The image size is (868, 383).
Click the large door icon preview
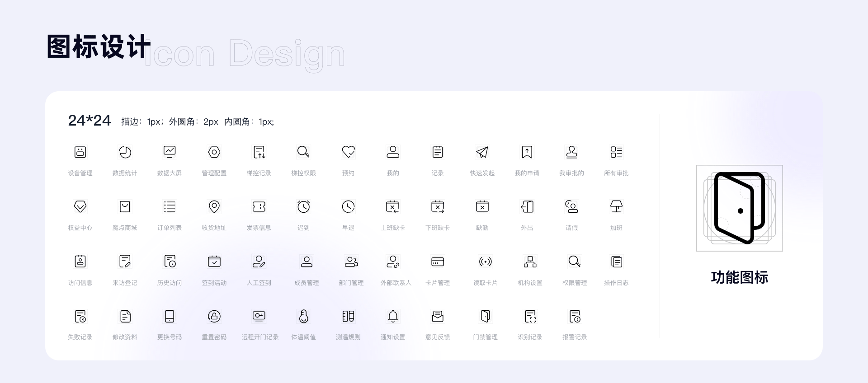click(x=740, y=208)
